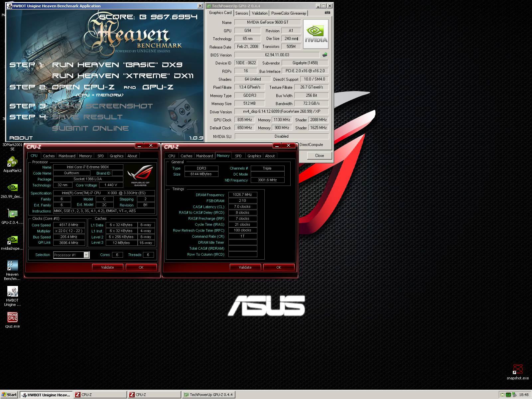Open SPD tab in right CPU-Z window
The width and height of the screenshot is (532, 399).
(238, 156)
